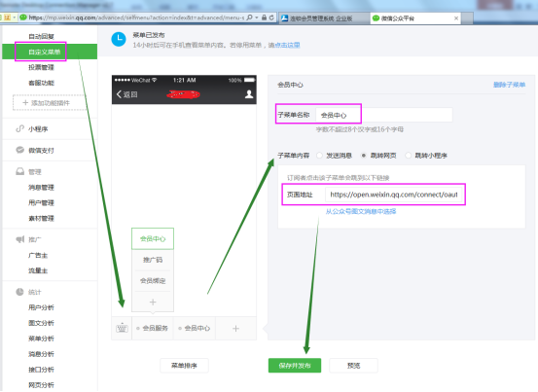Select the 跳转小程序 radio option

pyautogui.click(x=409, y=156)
